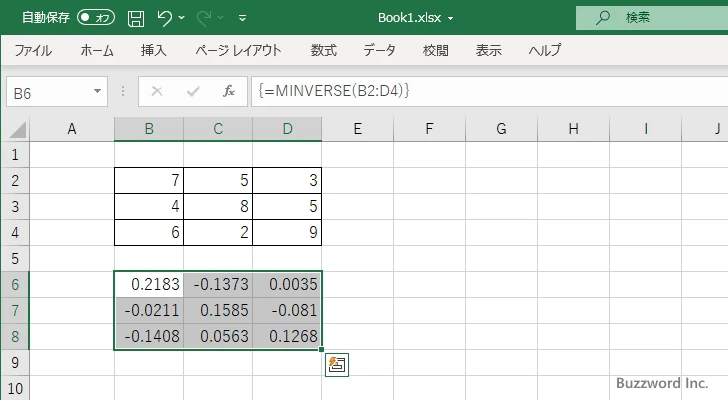Click the Insert Function fx icon
Viewport: 728px width, 400px height.
[x=229, y=91]
